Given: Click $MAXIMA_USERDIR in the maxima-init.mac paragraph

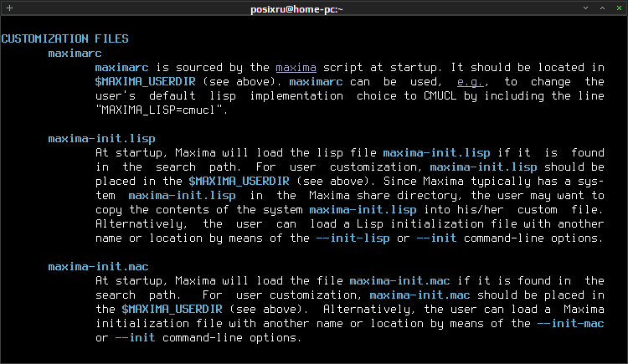Looking at the screenshot, I should click(172, 309).
